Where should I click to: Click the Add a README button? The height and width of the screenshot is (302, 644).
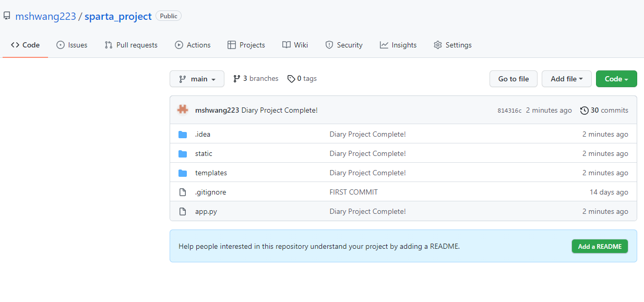pyautogui.click(x=600, y=246)
